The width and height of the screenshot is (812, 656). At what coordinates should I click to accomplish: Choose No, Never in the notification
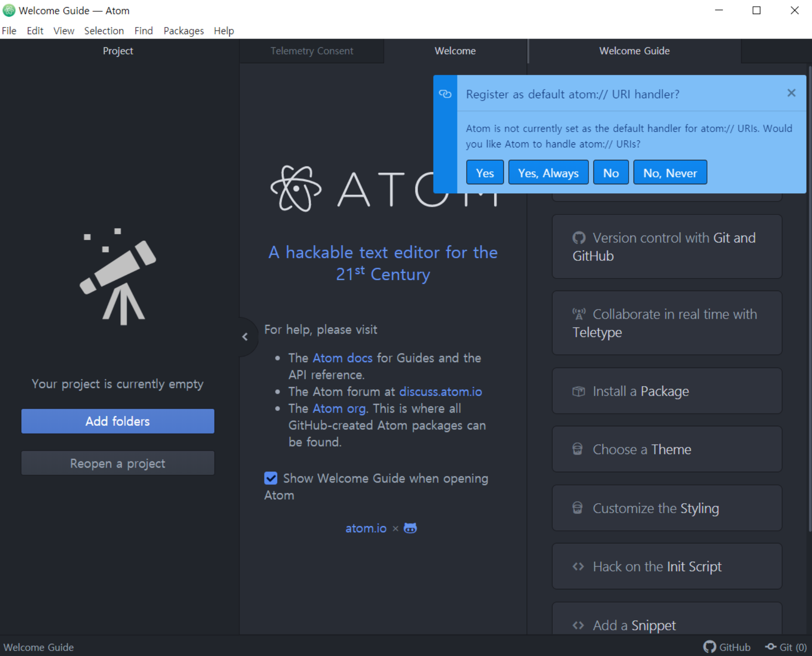tap(670, 173)
